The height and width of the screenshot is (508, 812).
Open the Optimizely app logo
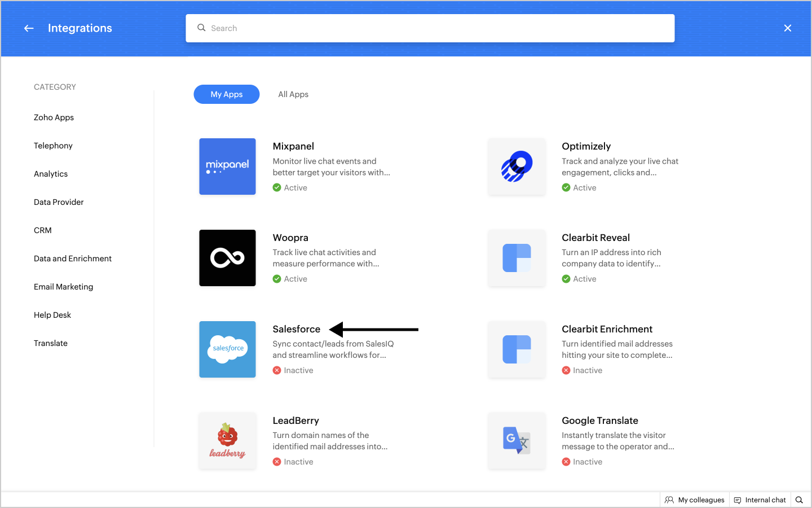click(517, 167)
